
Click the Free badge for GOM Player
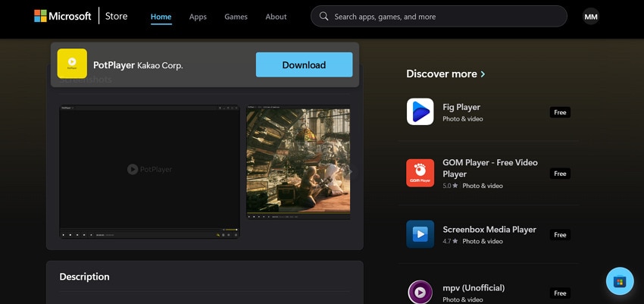tap(560, 174)
